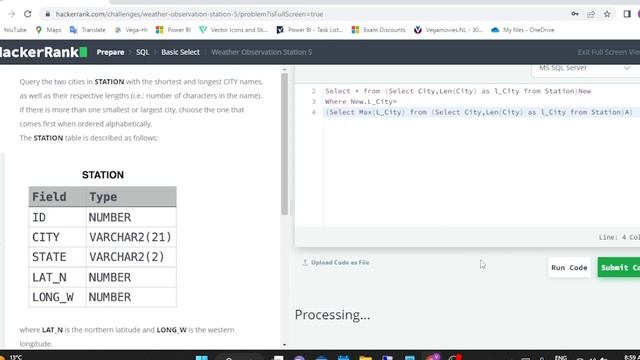
Task: Click the scrollbar up arrow in problem pane
Action: coord(284,69)
